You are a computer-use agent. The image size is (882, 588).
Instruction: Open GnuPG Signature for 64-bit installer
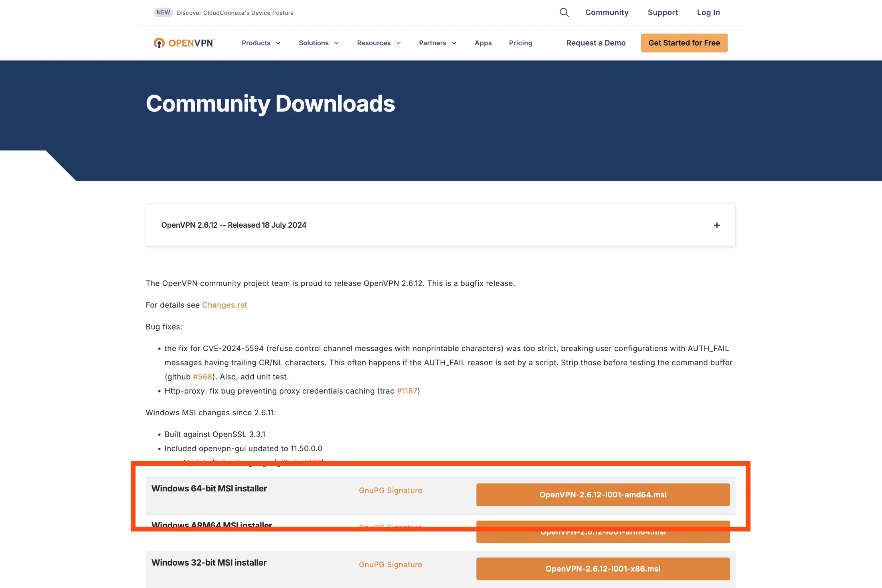(390, 491)
